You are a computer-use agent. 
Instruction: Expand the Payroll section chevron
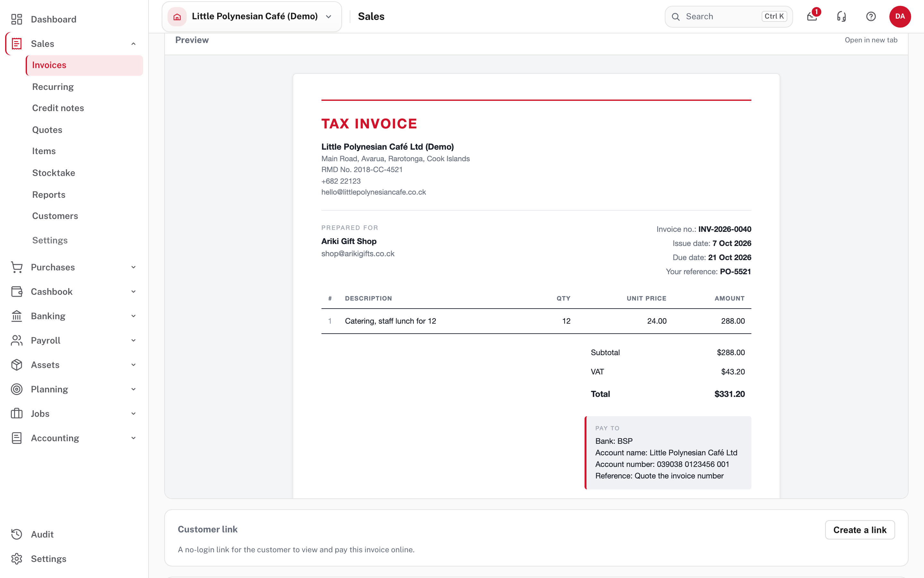133,340
